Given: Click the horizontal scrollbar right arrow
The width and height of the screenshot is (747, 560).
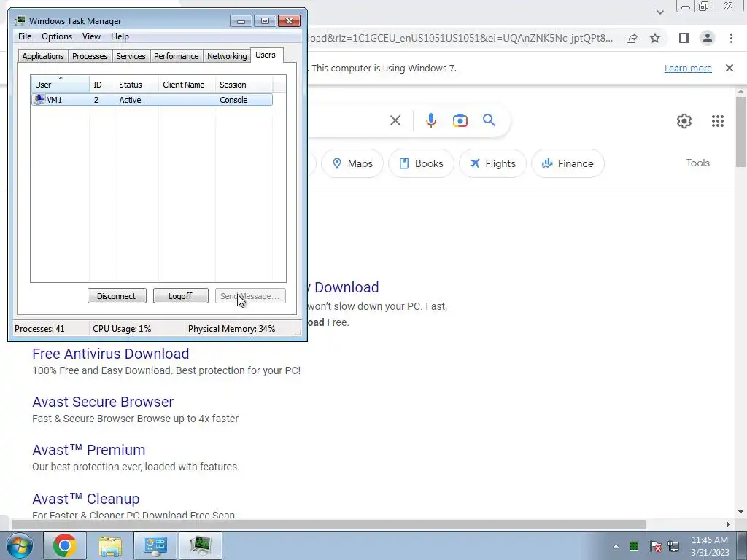Looking at the screenshot, I should (729, 525).
